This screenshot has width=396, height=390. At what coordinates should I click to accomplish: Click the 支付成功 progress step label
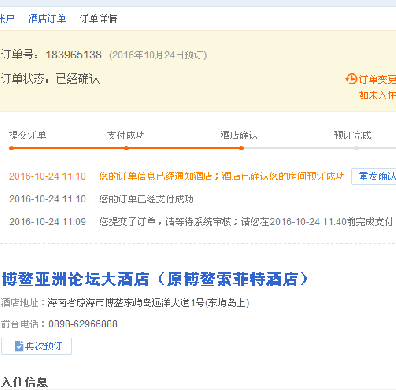(x=125, y=135)
